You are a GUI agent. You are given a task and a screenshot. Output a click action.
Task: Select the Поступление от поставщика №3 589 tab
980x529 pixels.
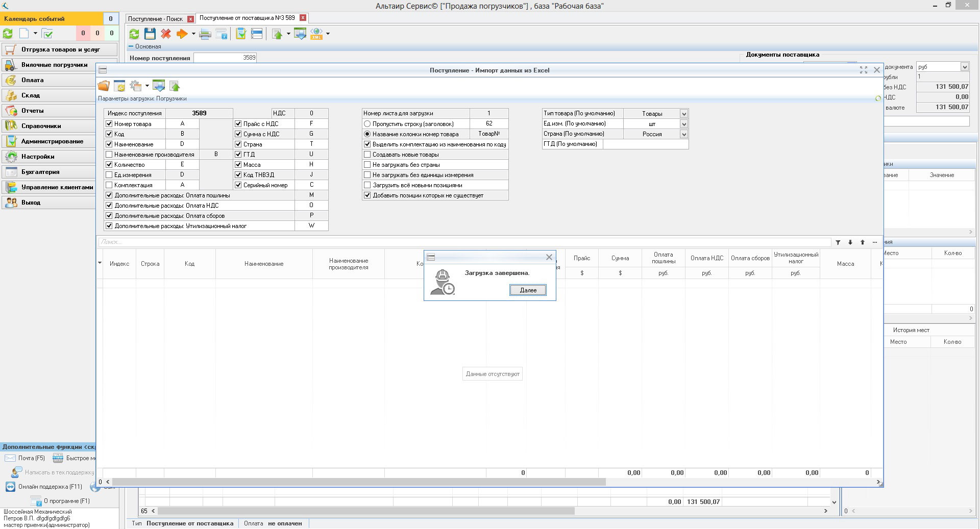(247, 18)
